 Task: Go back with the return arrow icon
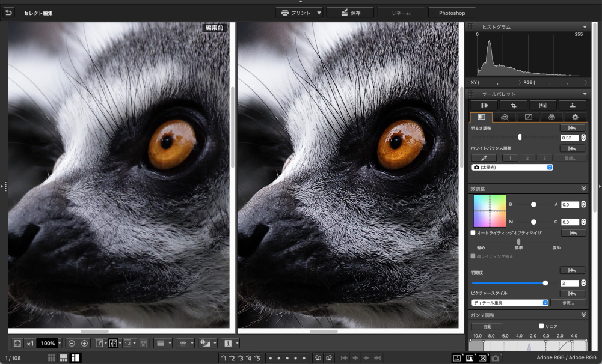click(8, 13)
